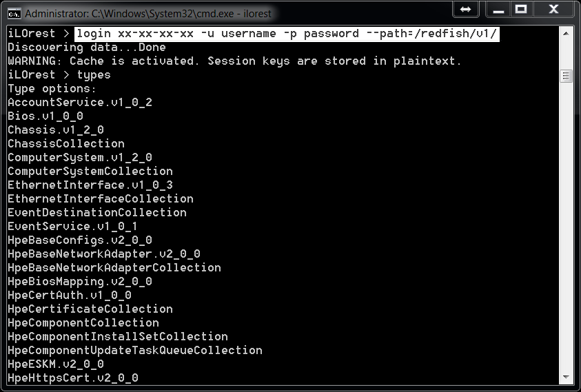Click the EthernetInterface.v1_0_3 line
The height and width of the screenshot is (392, 581).
[x=90, y=185]
